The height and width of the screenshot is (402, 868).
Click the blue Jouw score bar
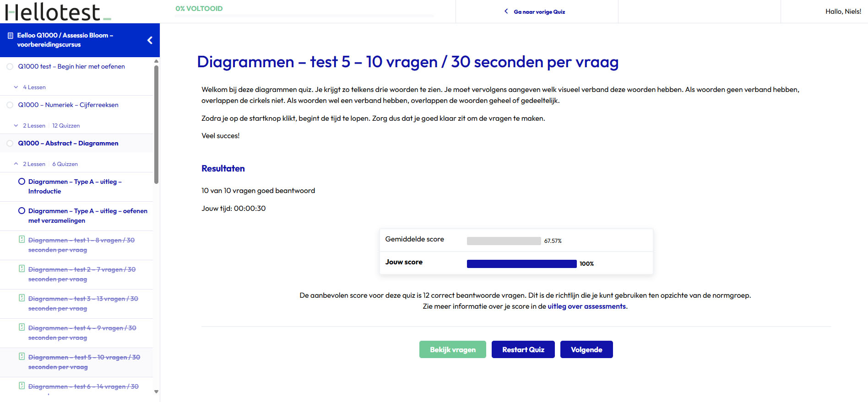(x=521, y=264)
